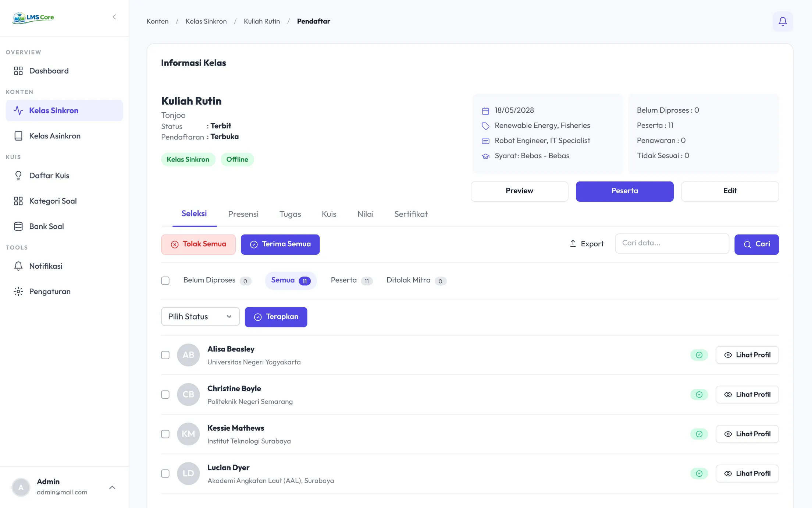812x508 pixels.
Task: Switch to the Nilai tab
Action: tap(366, 214)
